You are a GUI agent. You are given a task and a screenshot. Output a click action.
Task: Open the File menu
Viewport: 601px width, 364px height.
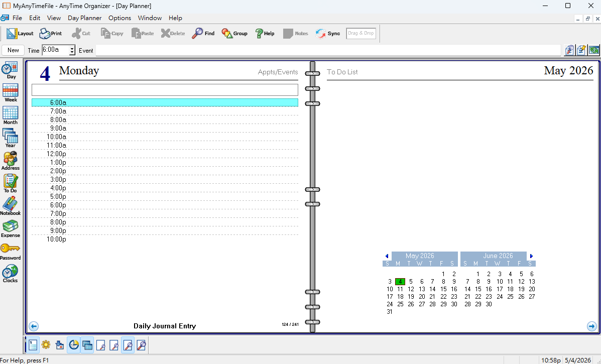(17, 18)
